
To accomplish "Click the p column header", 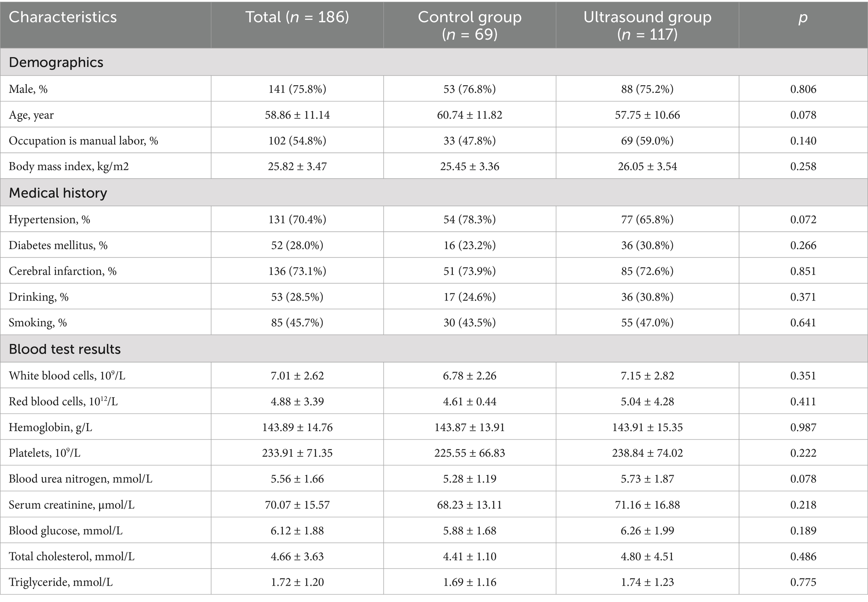I will (803, 17).
